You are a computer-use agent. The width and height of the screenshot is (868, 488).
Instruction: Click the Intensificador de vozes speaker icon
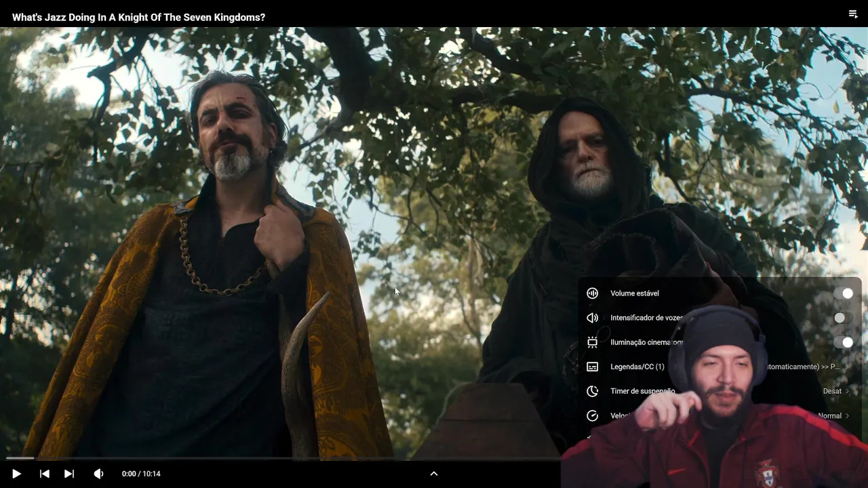(x=592, y=318)
